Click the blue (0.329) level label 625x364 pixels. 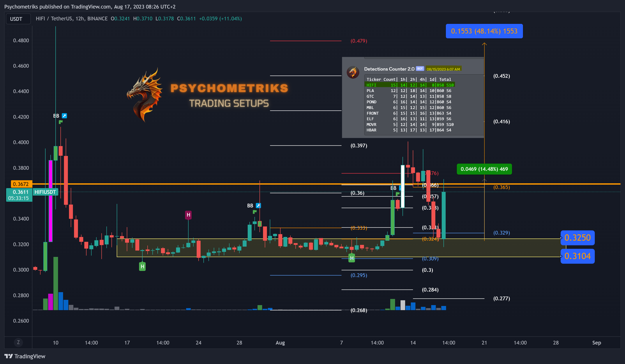(x=501, y=233)
